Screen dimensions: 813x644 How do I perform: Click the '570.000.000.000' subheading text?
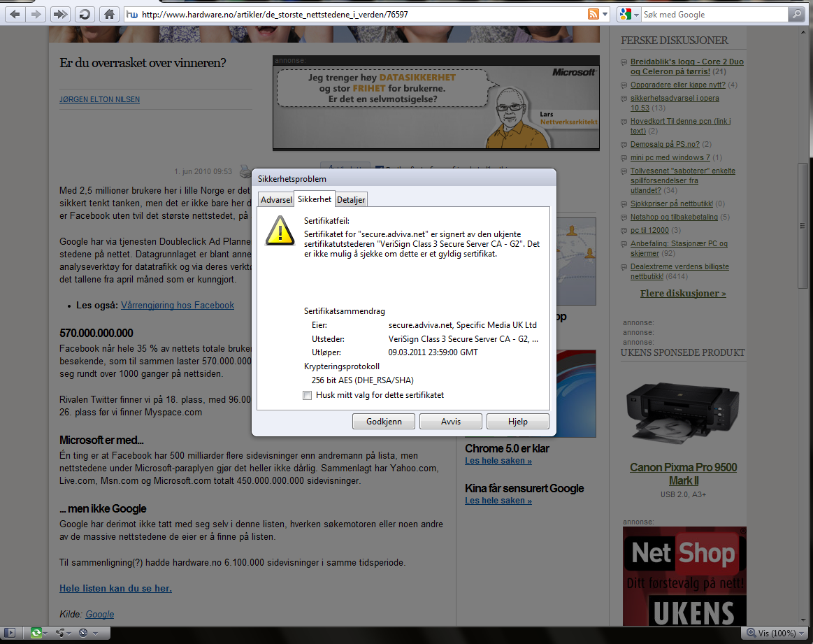point(96,333)
